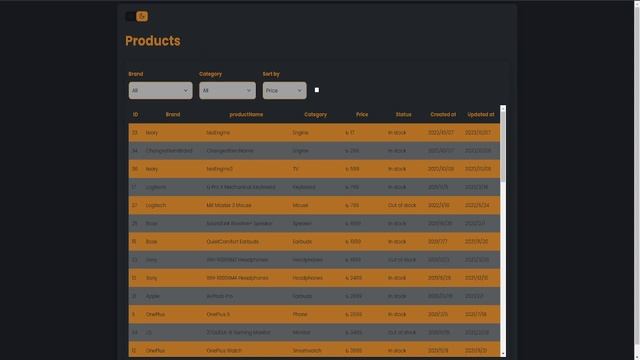Toggle the orange theme switch at top
This screenshot has height=360, width=640.
tap(137, 16)
